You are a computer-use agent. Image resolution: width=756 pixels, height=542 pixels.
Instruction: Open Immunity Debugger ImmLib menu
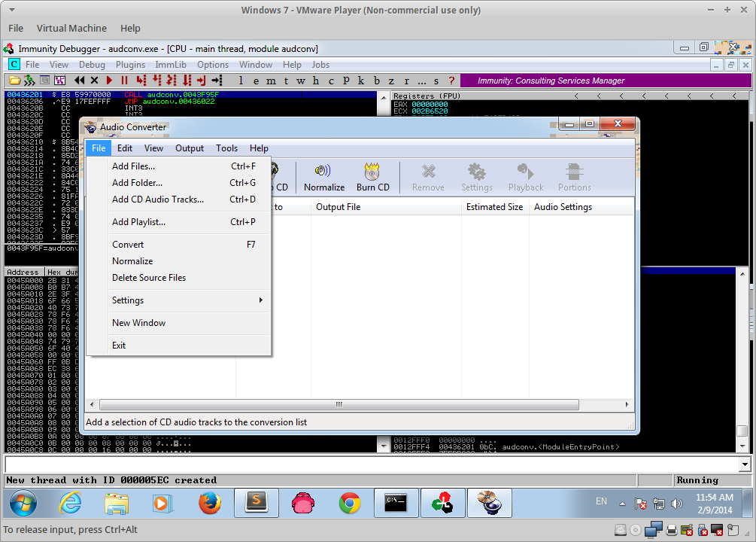(x=171, y=65)
